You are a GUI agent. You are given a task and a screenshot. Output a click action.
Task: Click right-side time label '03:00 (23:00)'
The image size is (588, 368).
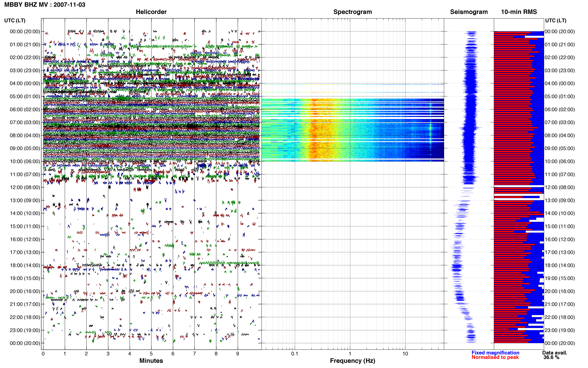560,70
